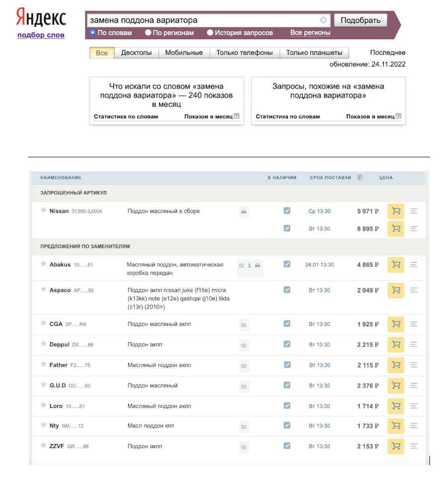The height and width of the screenshot is (477, 448).
Task: Switch to the Мобильные tab
Action: (x=183, y=53)
